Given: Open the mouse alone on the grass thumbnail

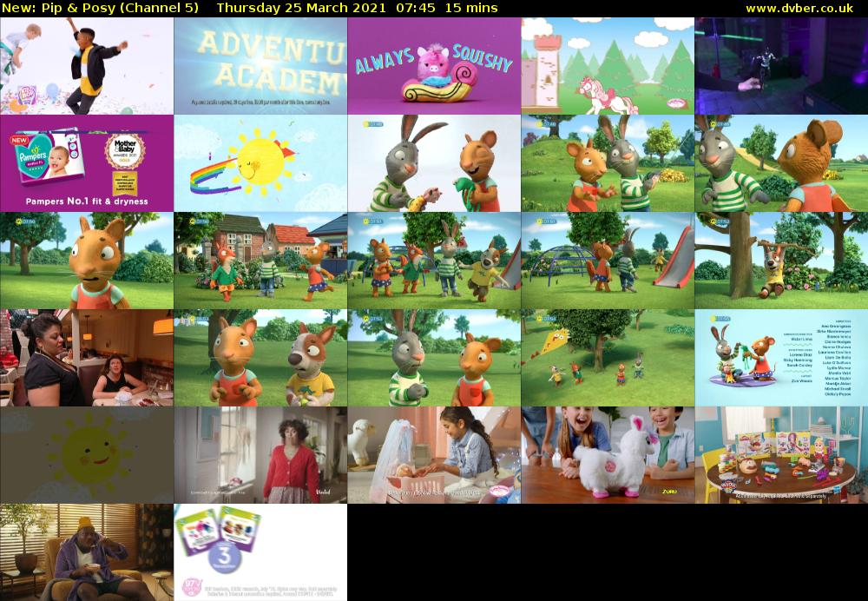Looking at the screenshot, I should pos(87,261).
